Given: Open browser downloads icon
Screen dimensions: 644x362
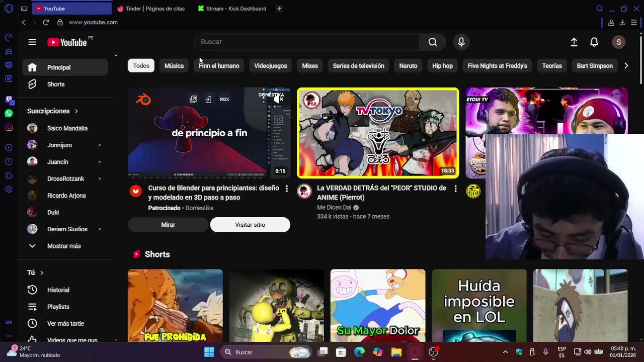Looking at the screenshot, I should click(x=622, y=22).
